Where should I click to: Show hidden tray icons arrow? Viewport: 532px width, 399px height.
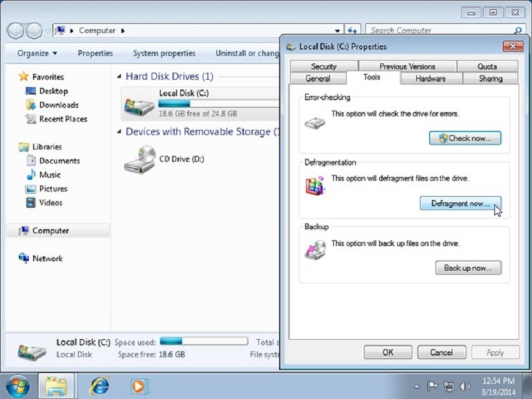pos(417,386)
